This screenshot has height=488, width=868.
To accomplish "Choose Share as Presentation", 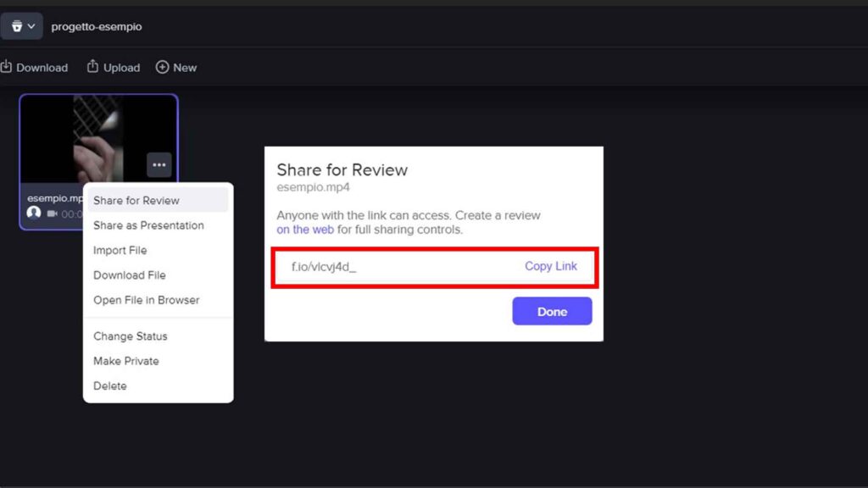I will pos(148,225).
